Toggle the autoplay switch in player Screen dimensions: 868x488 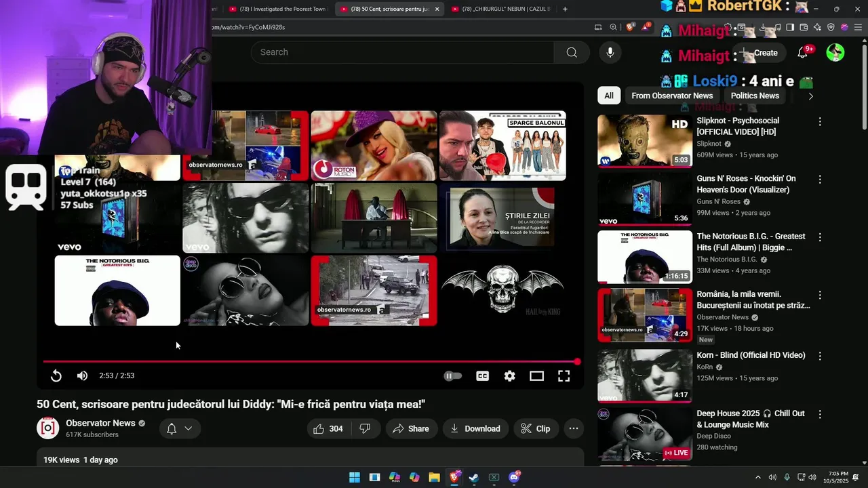(x=452, y=375)
